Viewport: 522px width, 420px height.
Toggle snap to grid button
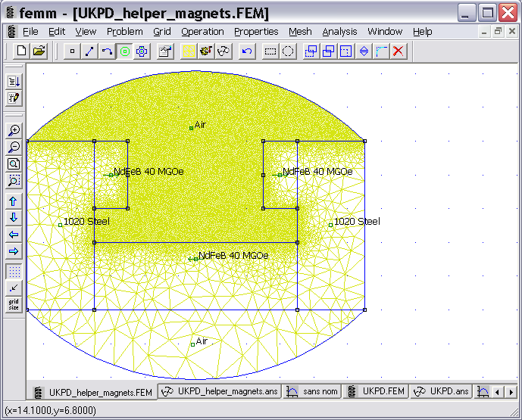14,288
